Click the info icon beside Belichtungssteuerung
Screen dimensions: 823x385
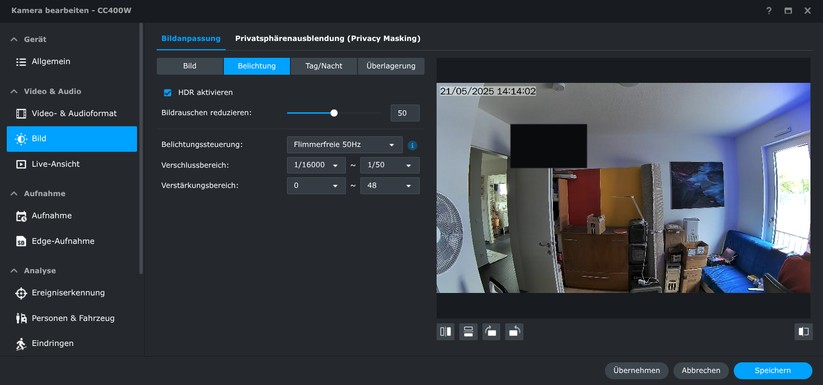coord(413,145)
